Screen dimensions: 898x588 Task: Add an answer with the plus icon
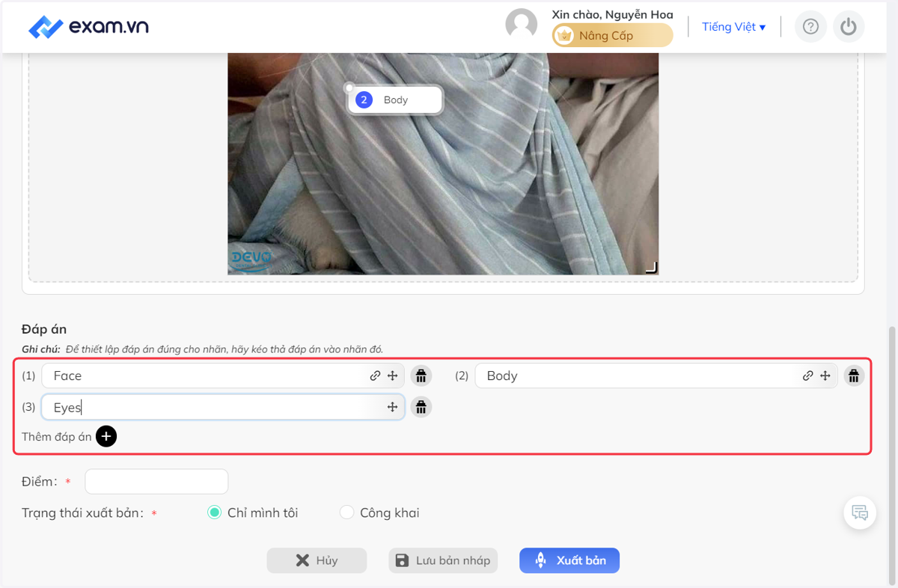(106, 436)
